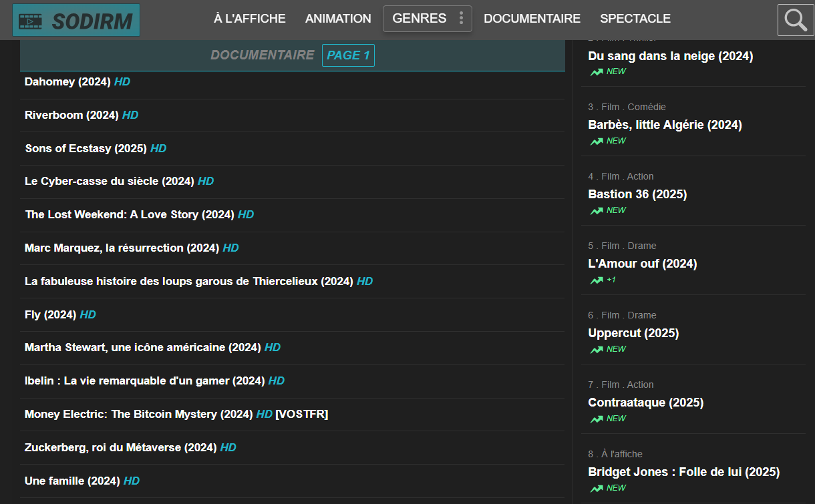Click the À L'AFFICHE navigation item
The width and height of the screenshot is (815, 504).
[249, 19]
